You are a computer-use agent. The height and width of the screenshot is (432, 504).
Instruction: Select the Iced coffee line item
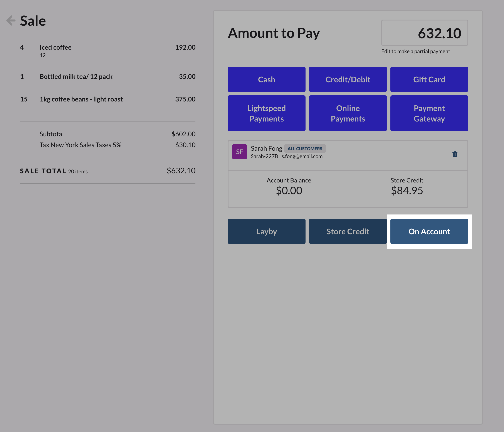(x=55, y=47)
